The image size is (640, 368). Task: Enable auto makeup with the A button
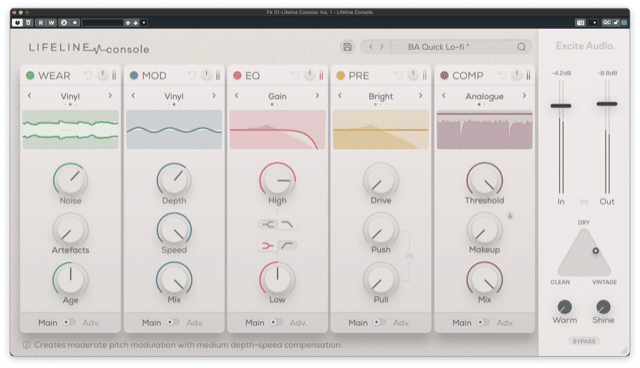(x=510, y=216)
